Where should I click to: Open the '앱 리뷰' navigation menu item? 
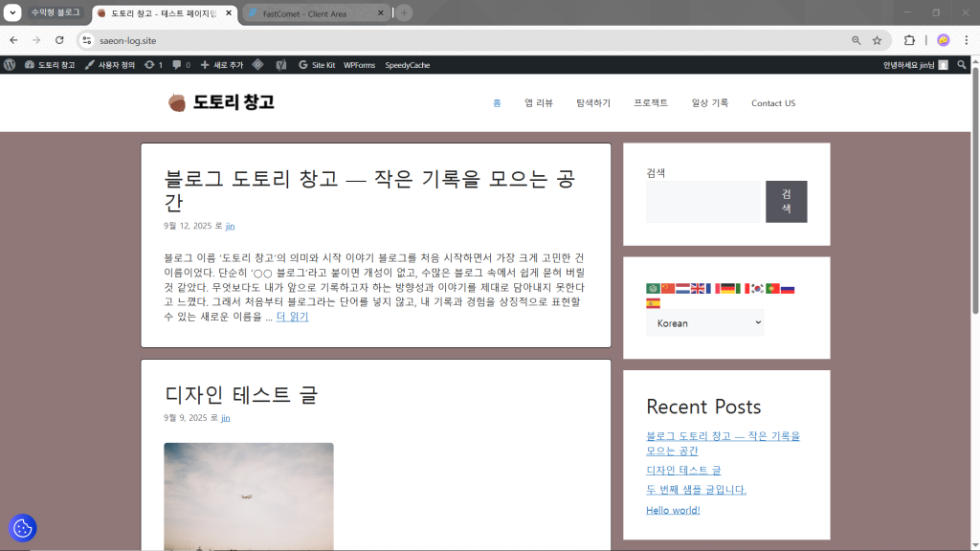538,103
